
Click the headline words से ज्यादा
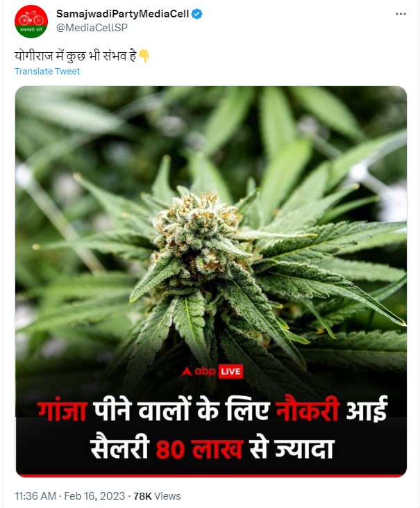pyautogui.click(x=292, y=448)
